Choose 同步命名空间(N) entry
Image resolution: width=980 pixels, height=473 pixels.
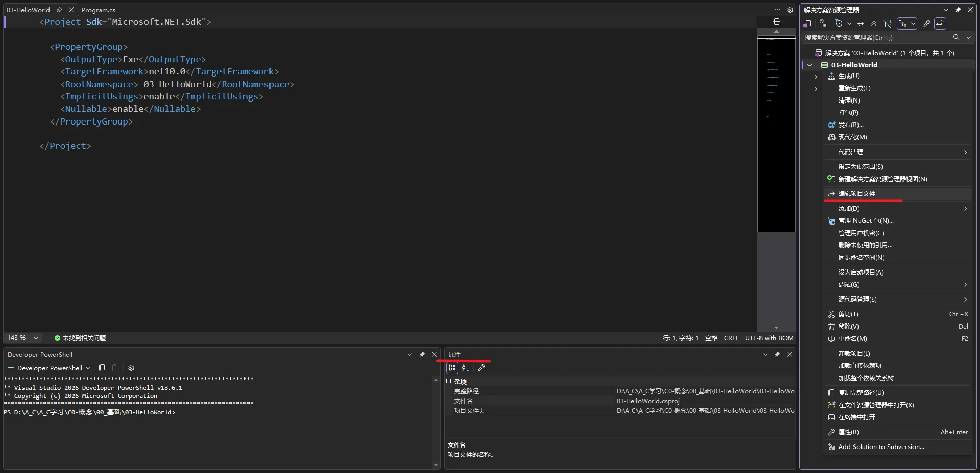click(x=897, y=258)
